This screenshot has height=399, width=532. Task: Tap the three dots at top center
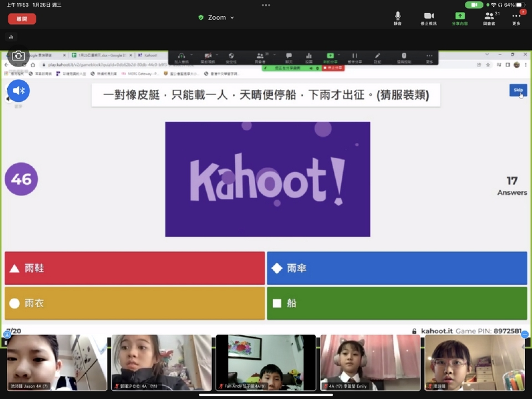click(x=266, y=5)
